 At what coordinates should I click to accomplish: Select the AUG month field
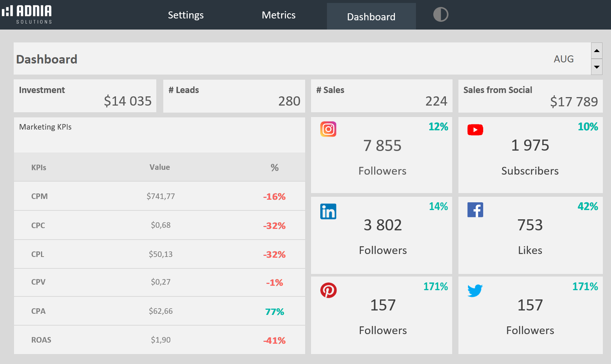pyautogui.click(x=563, y=59)
